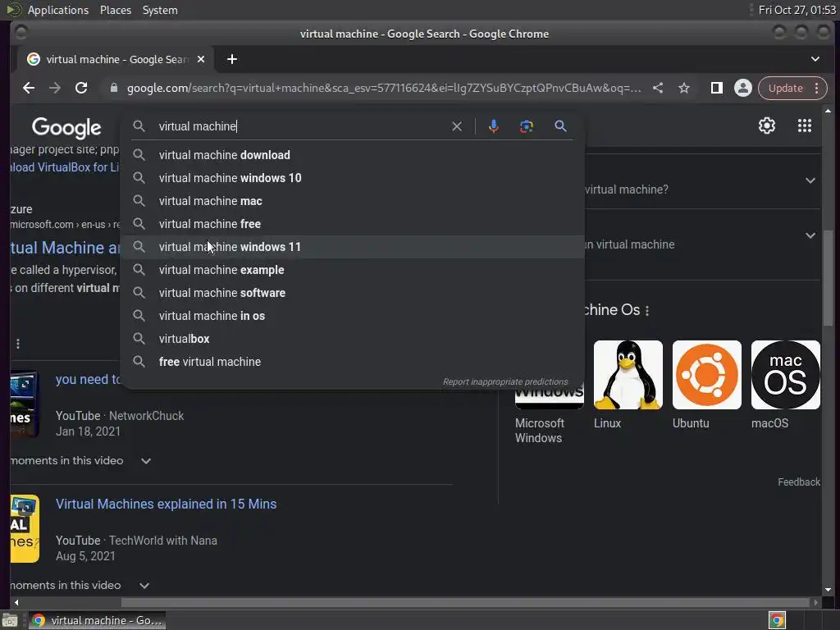Click the Update button in Chrome
This screenshot has height=630, width=840.
click(x=785, y=88)
